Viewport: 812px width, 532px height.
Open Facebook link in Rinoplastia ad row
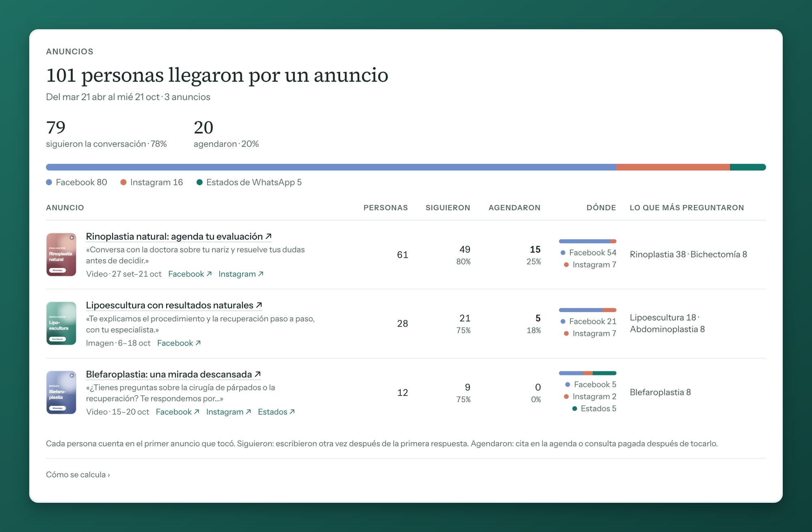pyautogui.click(x=190, y=274)
